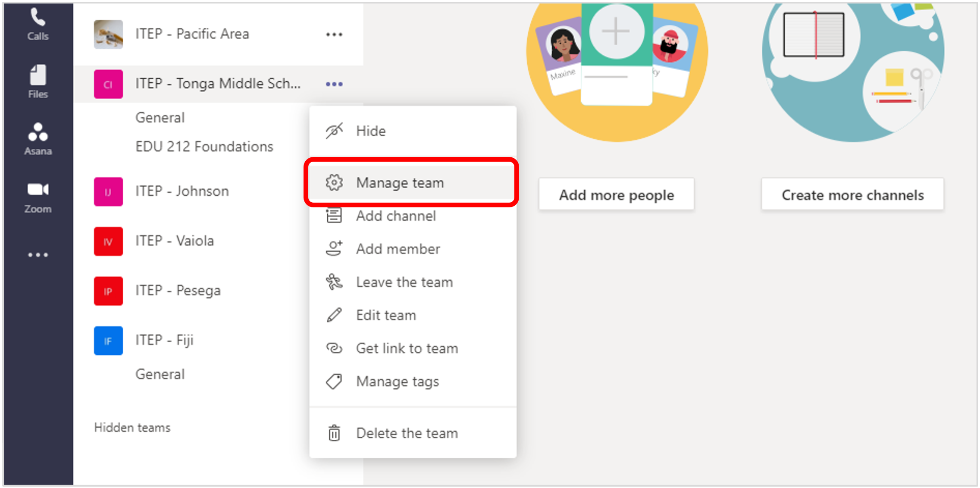980x488 pixels.
Task: Open more apps ellipsis in sidebar
Action: (x=38, y=255)
